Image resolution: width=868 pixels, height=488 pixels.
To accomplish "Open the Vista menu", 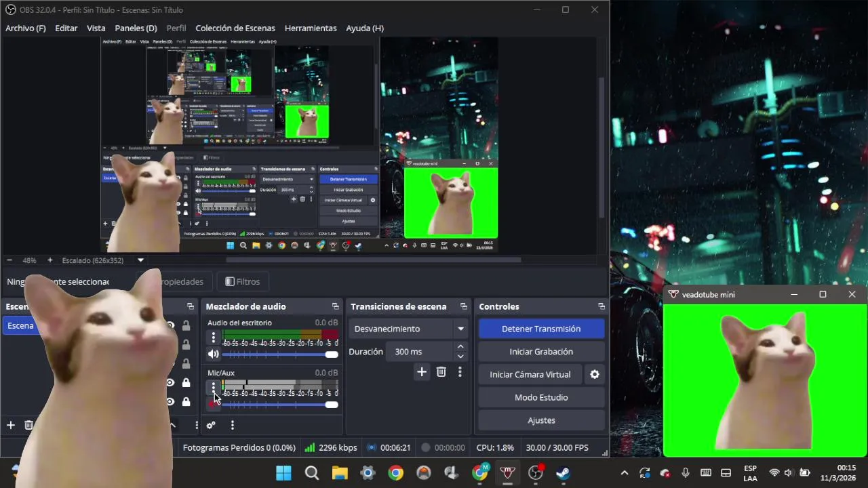I will coord(96,28).
